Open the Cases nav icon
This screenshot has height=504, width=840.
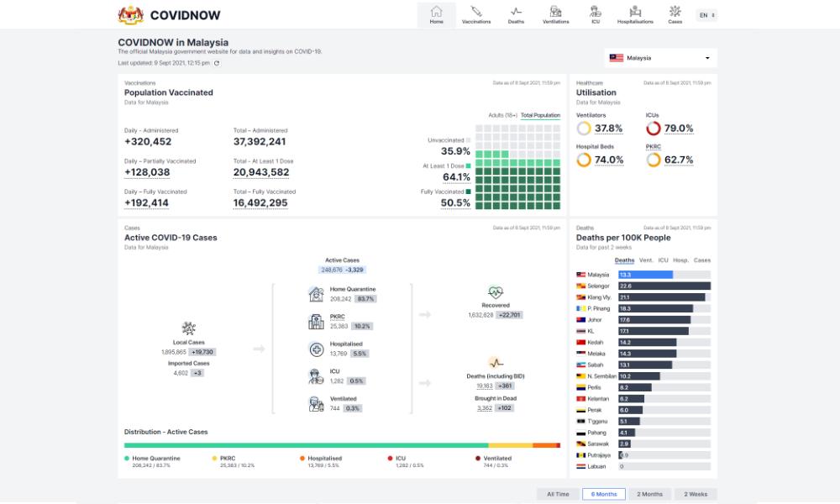pyautogui.click(x=675, y=13)
